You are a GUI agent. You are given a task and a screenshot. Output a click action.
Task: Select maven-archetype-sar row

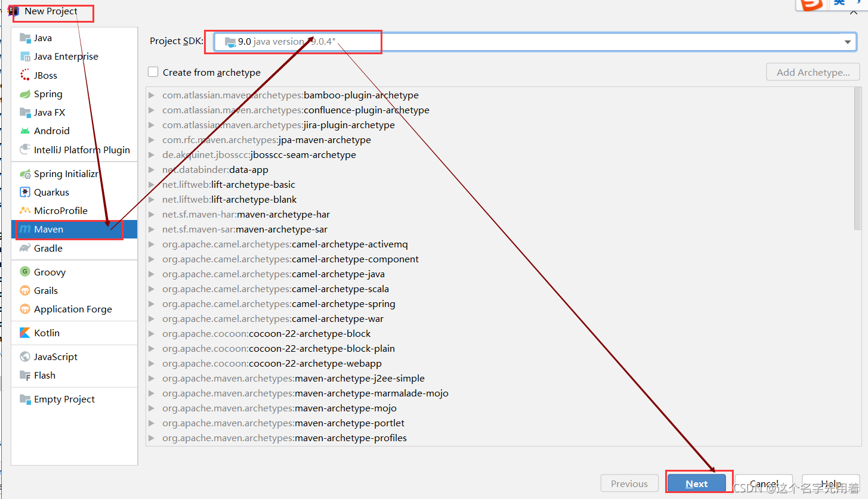[500, 230]
